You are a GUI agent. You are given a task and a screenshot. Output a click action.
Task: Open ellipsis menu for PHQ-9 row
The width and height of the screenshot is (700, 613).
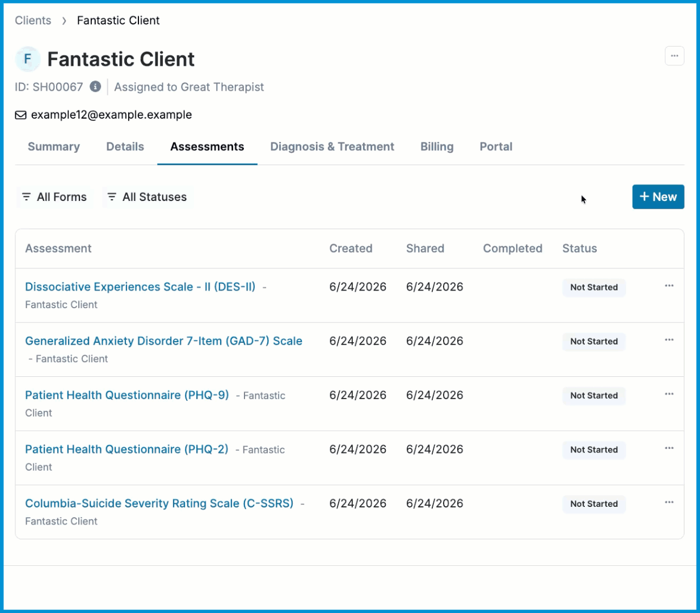669,394
